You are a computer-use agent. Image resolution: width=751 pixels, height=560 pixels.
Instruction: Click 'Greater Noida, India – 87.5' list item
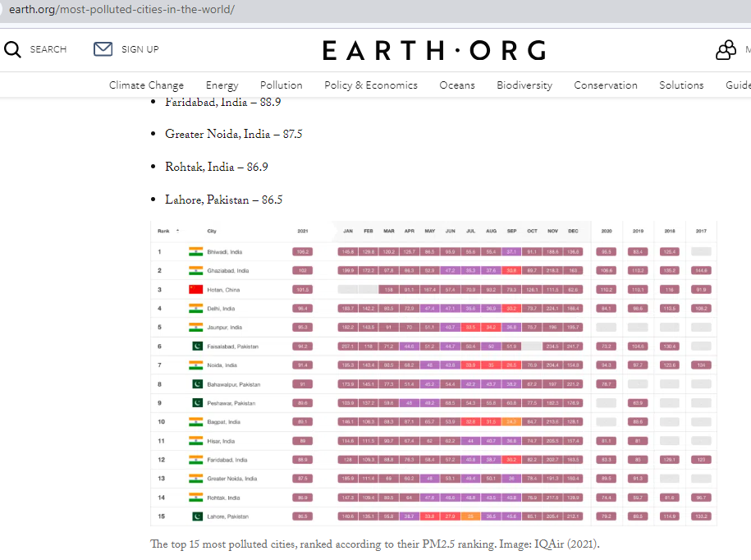(x=234, y=134)
